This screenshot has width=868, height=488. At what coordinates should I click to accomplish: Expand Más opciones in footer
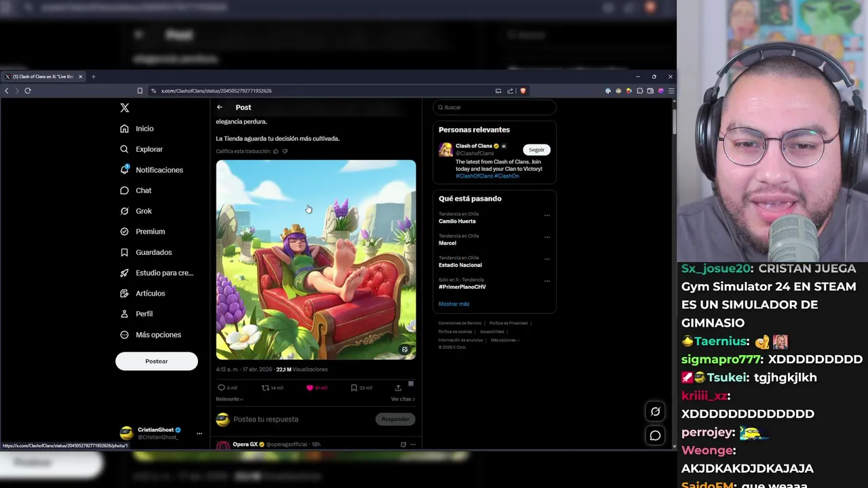click(505, 340)
